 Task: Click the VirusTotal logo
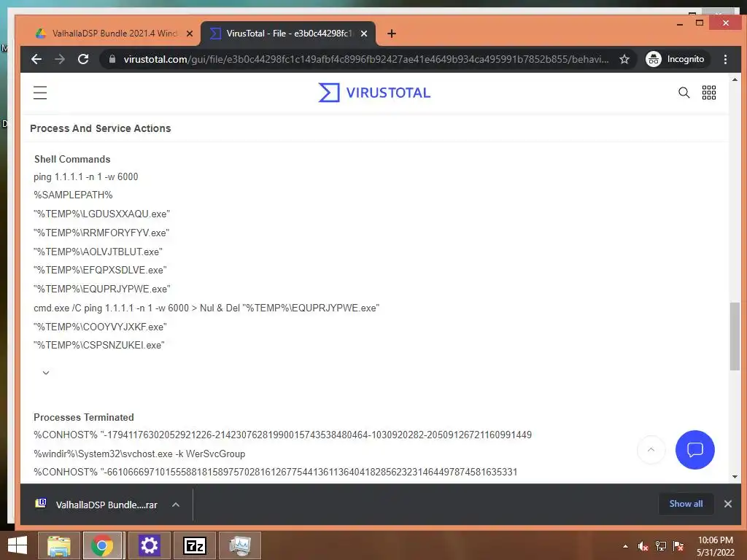click(374, 93)
